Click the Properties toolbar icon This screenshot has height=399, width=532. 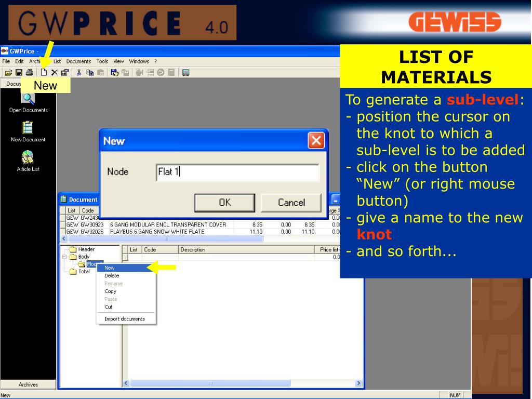65,72
